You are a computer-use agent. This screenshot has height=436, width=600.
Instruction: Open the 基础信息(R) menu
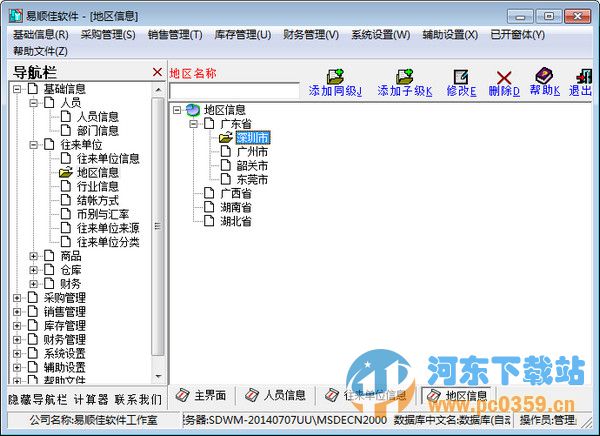(41, 35)
